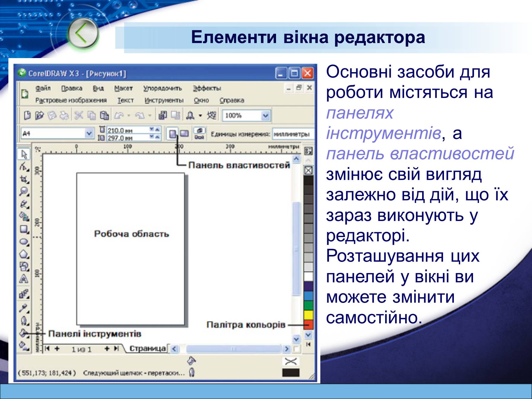Select the Zoom magnifier tool
The width and height of the screenshot is (532, 399).
[x=24, y=192]
